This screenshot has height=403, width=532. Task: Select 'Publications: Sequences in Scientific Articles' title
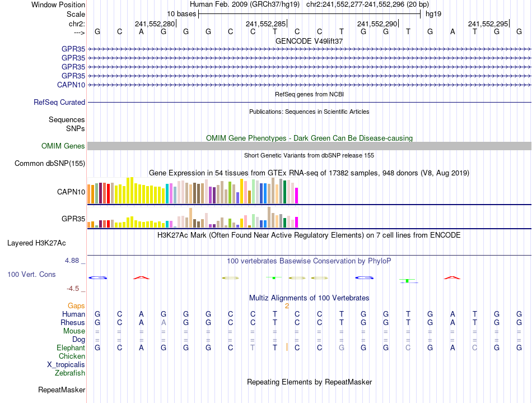309,112
